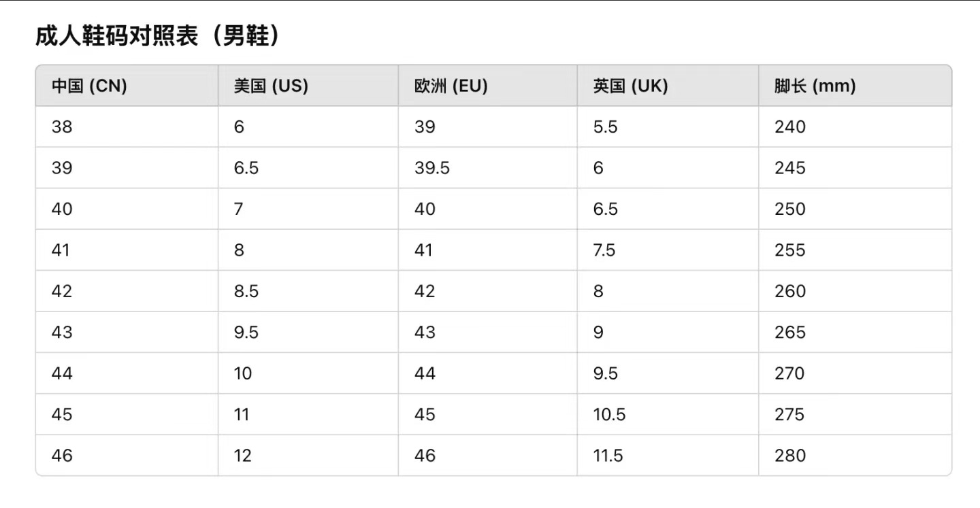Click the foot length 275 cell
Viewport: 980px width, 508px height.
[x=789, y=414]
